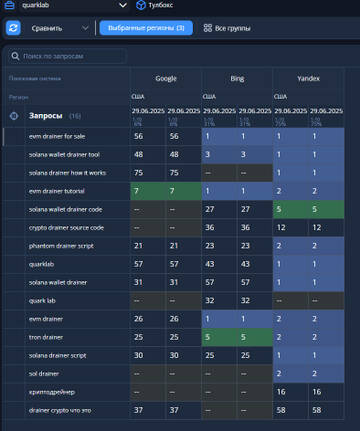Click the grid icon beside Все группы
Screen dimensions: 360x431
pyautogui.click(x=208, y=28)
